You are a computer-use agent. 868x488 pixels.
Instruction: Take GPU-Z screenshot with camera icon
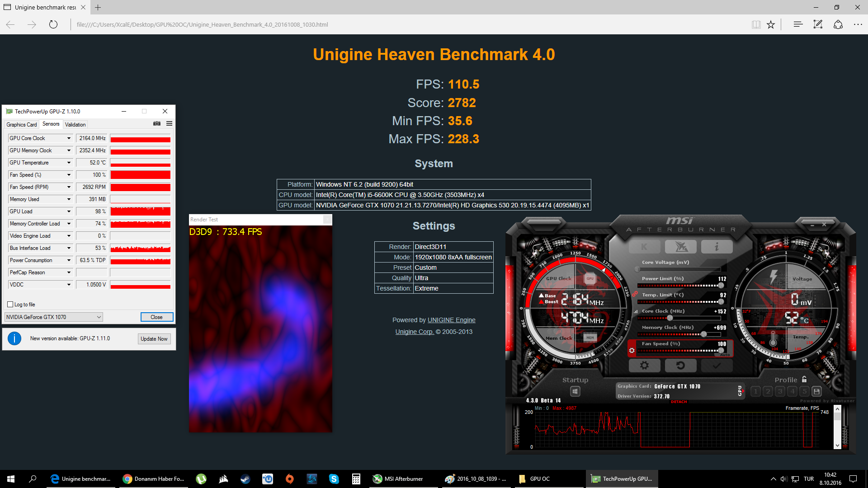[157, 124]
